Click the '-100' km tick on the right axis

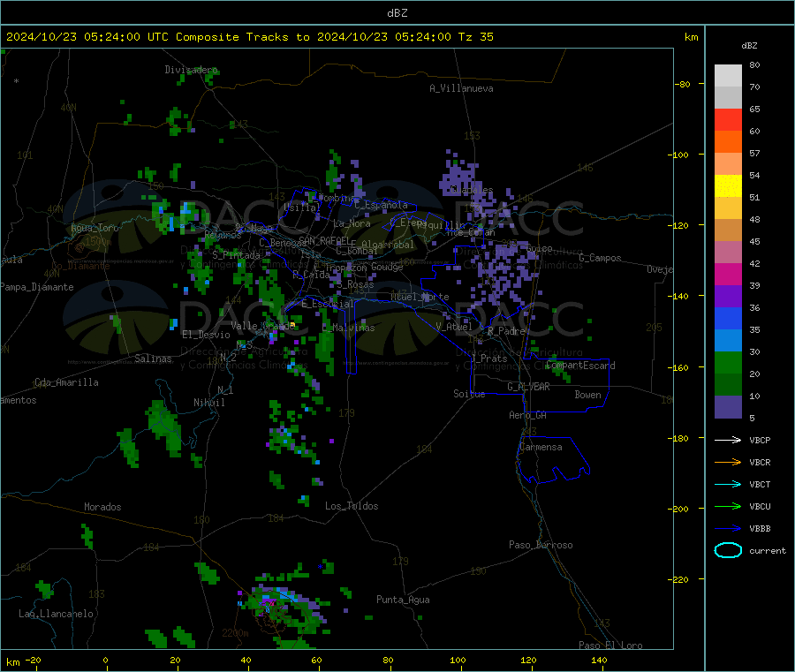tap(678, 155)
